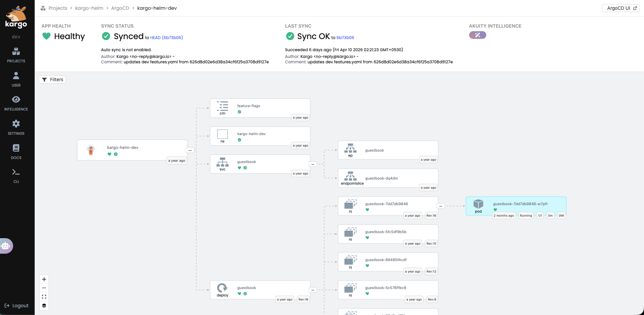Viewport: 644px width, 315px height.
Task: Click the guestbook-dq4dm endpointslice icon
Action: [x=350, y=176]
